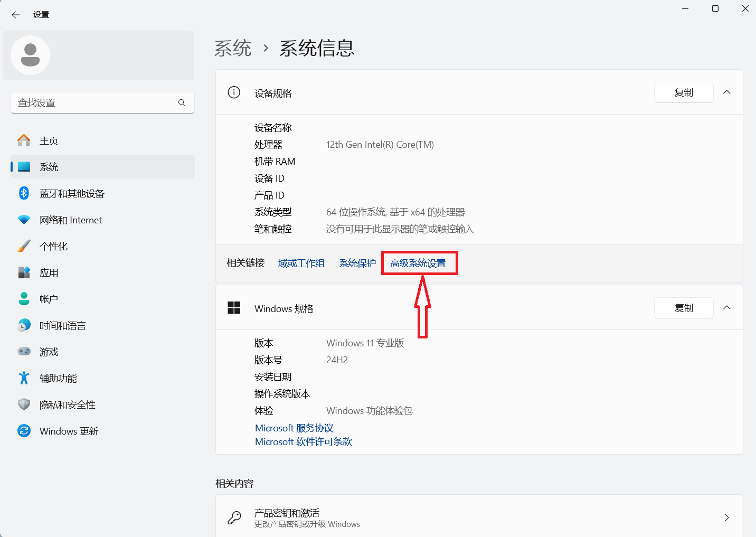
Task: Click the info icon beside 设备规格
Action: [x=234, y=92]
